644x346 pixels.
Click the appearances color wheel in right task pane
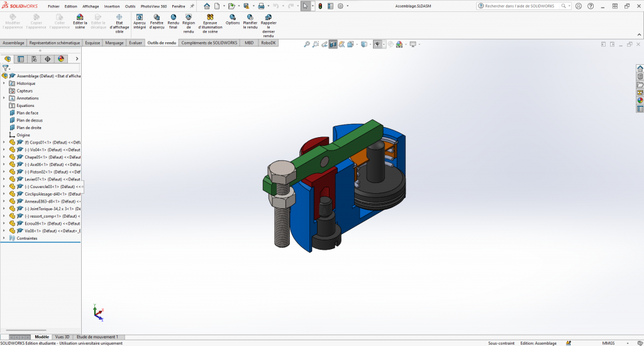point(640,100)
